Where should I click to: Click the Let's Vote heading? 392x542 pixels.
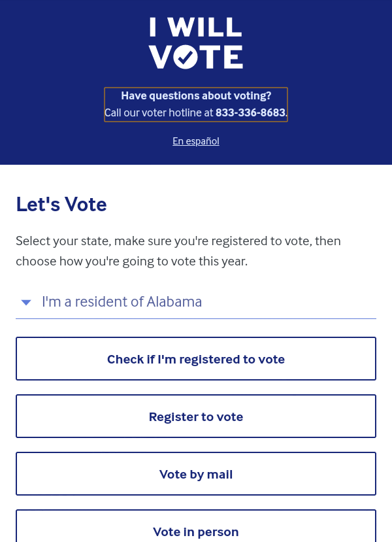(61, 204)
